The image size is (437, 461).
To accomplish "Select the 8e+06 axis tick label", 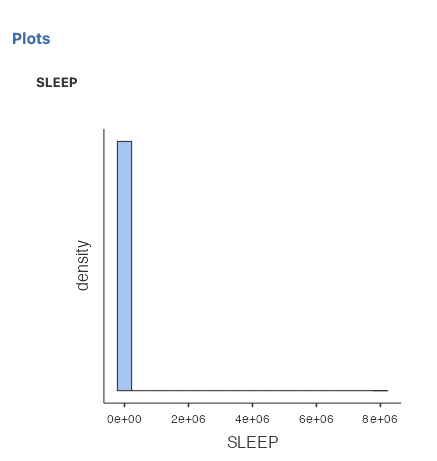I will pos(380,419).
